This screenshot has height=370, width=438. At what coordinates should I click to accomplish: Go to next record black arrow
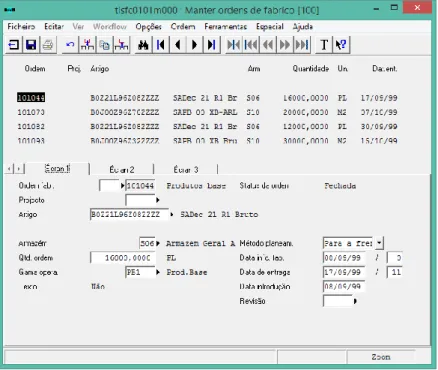point(195,44)
